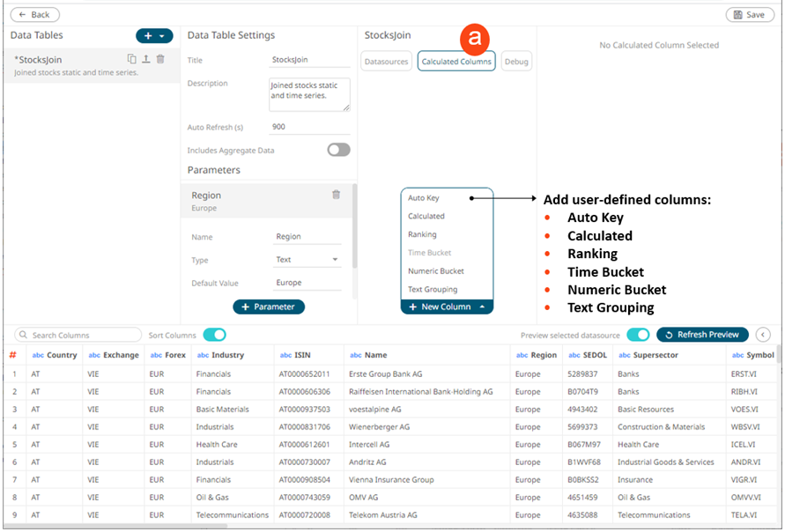
Task: Delete the StocksJoin data table
Action: click(x=160, y=59)
